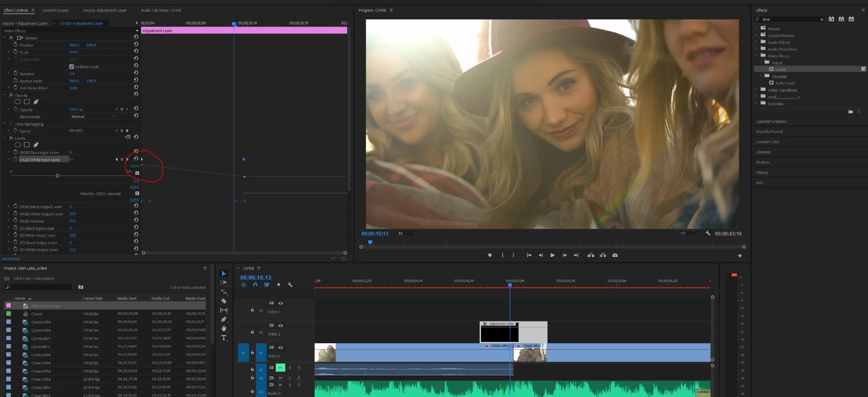Open the Effect Controls panel menu

pos(33,10)
